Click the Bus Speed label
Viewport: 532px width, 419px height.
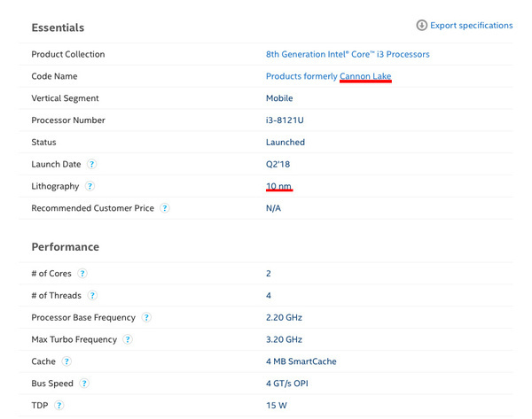52,384
